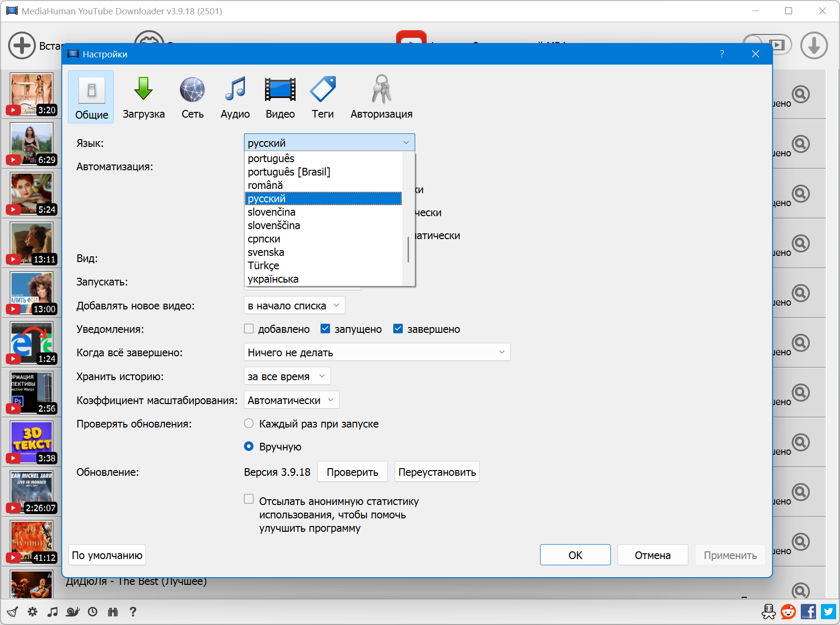Uncheck the "завершено" notification checkbox
The height and width of the screenshot is (625, 840).
[398, 329]
